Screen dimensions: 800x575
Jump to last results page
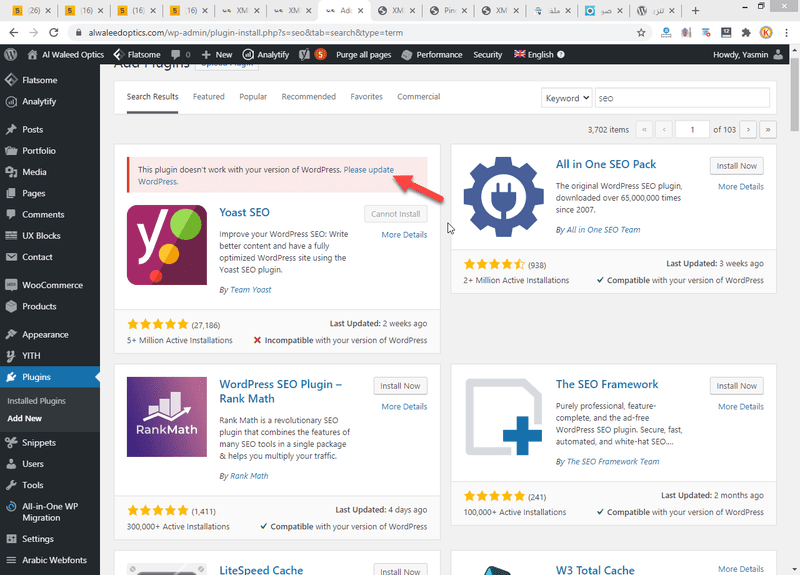tap(768, 130)
